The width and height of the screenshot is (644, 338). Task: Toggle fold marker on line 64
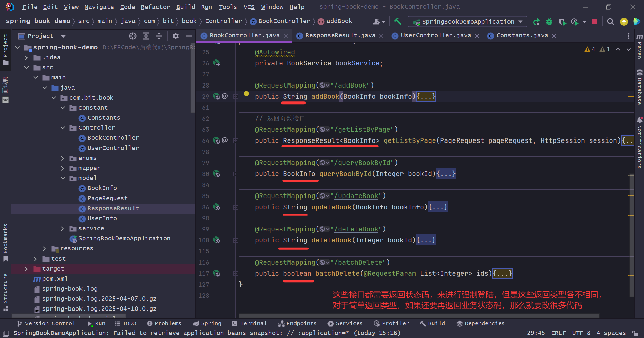point(236,141)
